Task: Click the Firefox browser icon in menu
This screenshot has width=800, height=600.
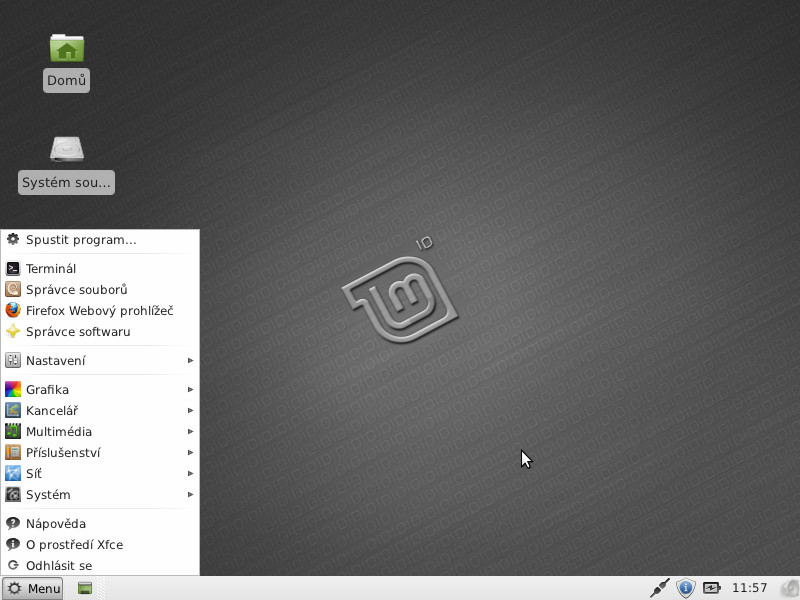Action: pyautogui.click(x=13, y=310)
